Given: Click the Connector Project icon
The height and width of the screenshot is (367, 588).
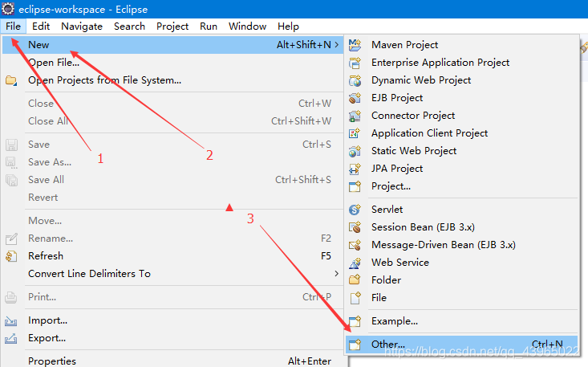Looking at the screenshot, I should point(355,116).
